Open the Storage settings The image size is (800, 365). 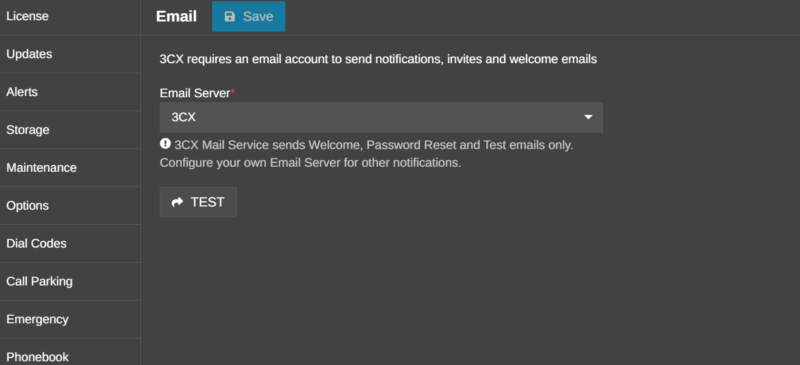click(x=70, y=130)
